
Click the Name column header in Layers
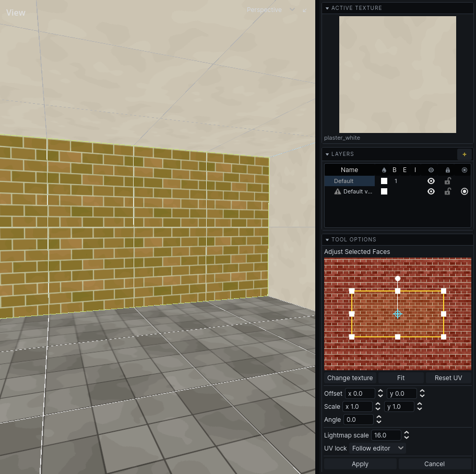349,170
